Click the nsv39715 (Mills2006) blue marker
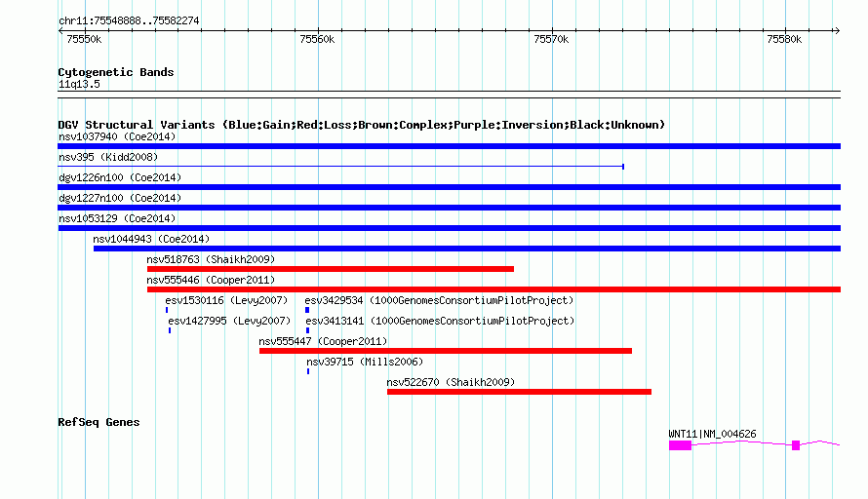 [x=308, y=371]
